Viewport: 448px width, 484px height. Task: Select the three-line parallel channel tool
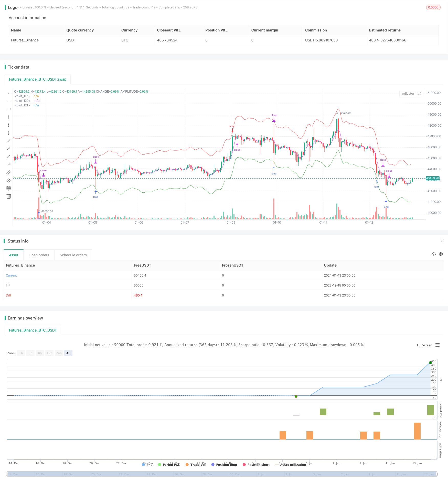tap(9, 180)
